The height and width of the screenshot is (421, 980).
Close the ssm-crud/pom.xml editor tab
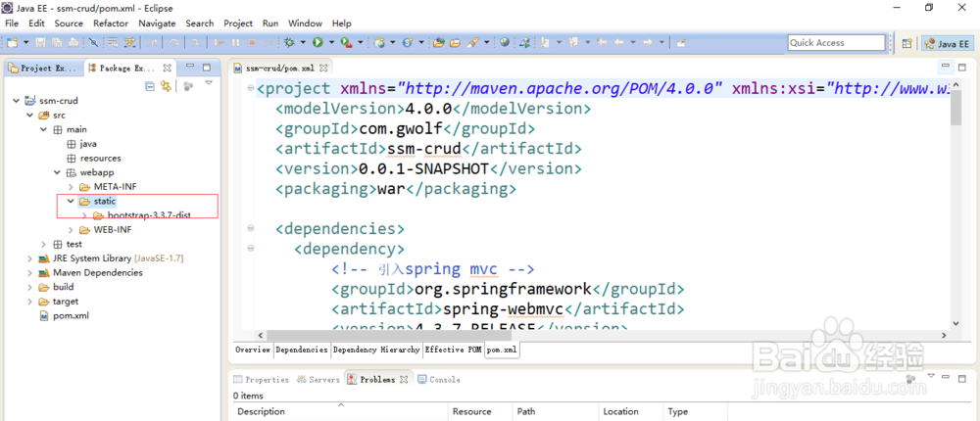323,69
